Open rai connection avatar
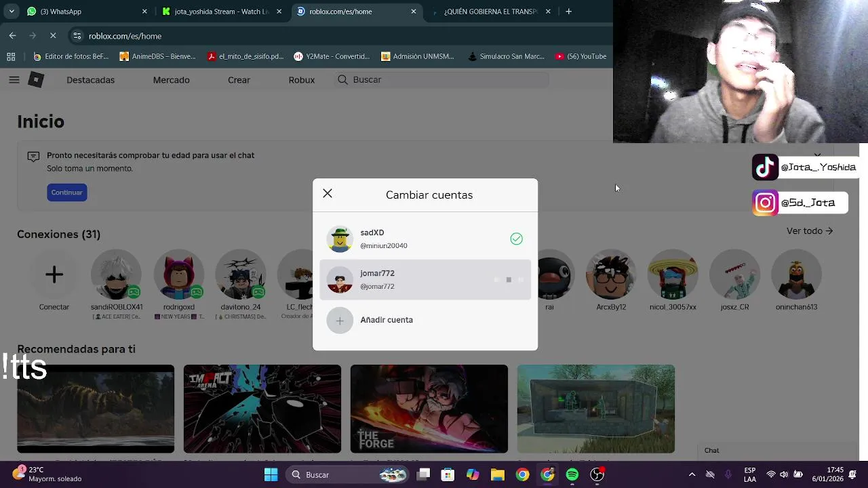Viewport: 868px width, 488px height. [x=555, y=274]
